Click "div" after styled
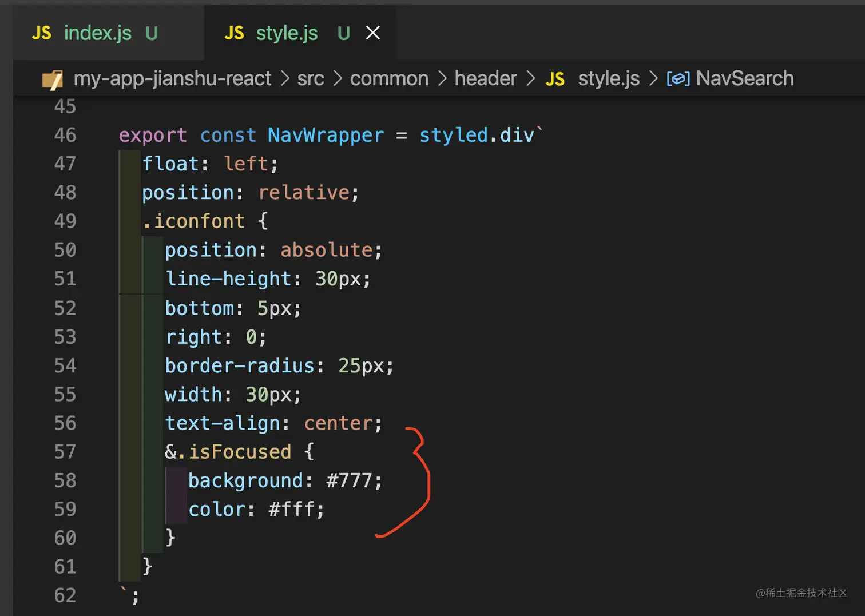865x616 pixels. click(517, 135)
